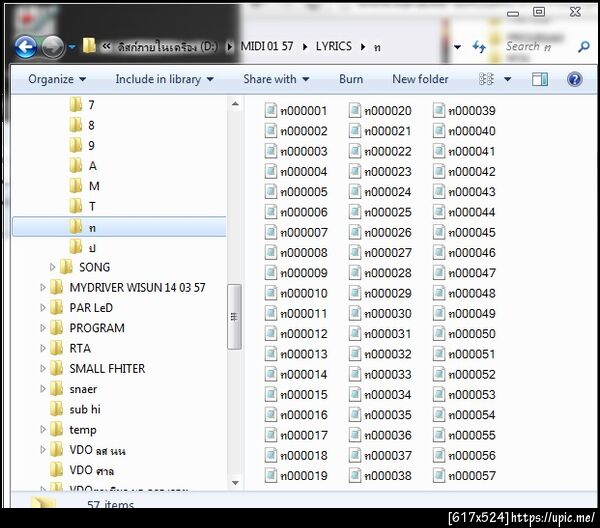This screenshot has height=528, width=600.
Task: Expand the RTA folder
Action: coord(43,348)
